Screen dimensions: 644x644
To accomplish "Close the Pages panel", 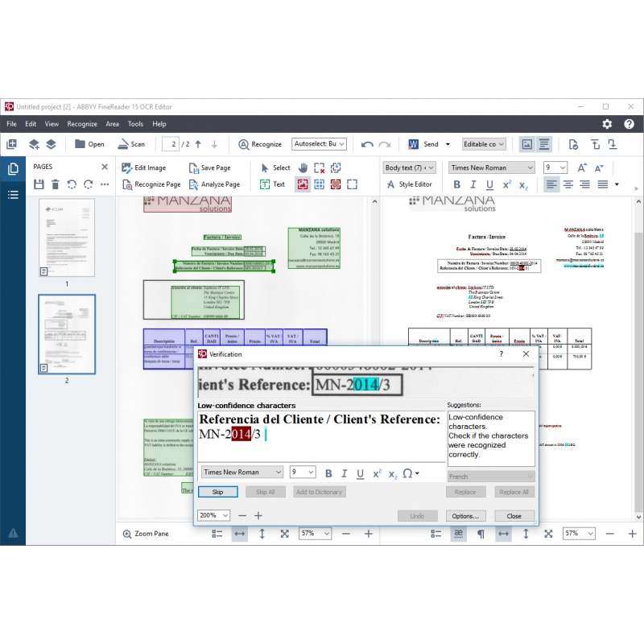I will pos(105,167).
